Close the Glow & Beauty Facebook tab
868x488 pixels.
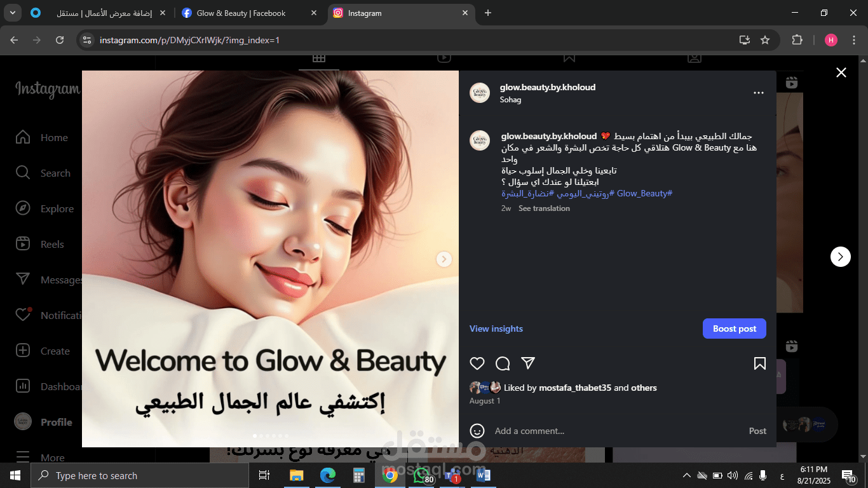[x=314, y=13]
